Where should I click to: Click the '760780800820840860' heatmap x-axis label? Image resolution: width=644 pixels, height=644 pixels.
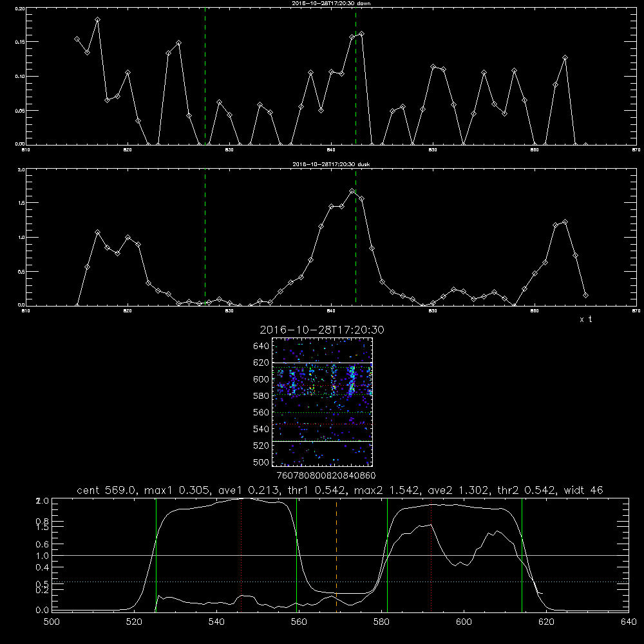coord(326,475)
